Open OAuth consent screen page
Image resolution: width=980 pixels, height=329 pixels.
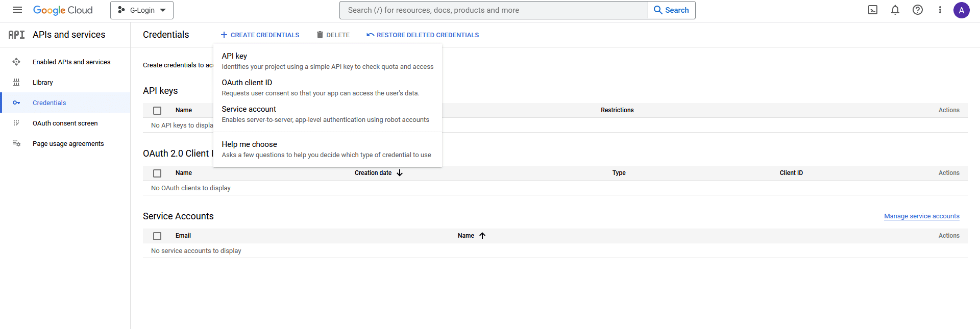(65, 123)
